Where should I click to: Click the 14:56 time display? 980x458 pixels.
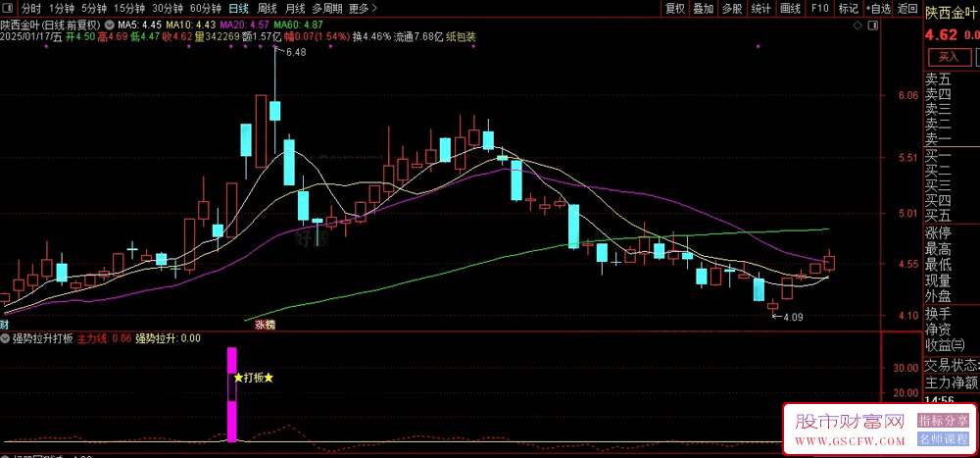pyautogui.click(x=941, y=400)
